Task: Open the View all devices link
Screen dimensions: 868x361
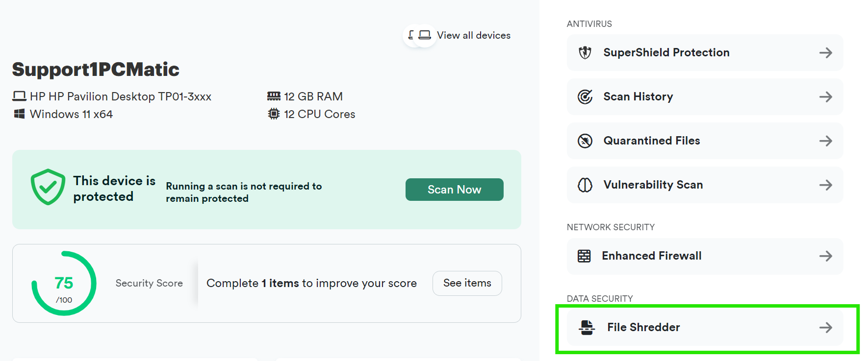Action: 474,35
